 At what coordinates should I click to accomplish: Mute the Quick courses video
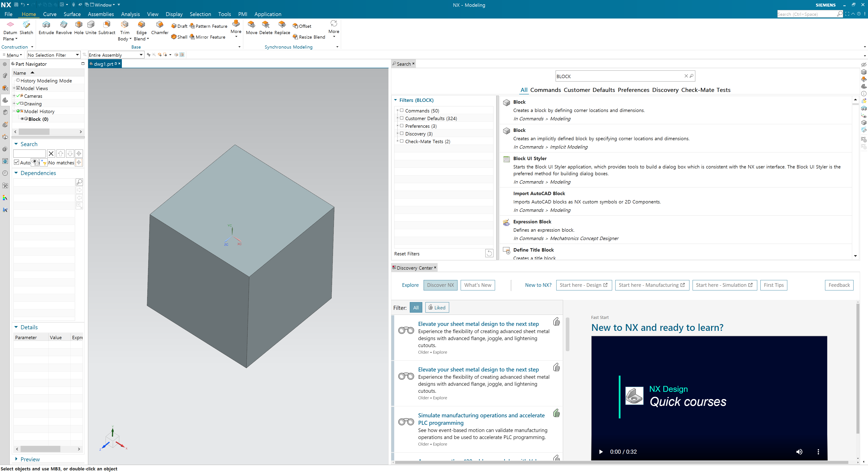point(799,451)
